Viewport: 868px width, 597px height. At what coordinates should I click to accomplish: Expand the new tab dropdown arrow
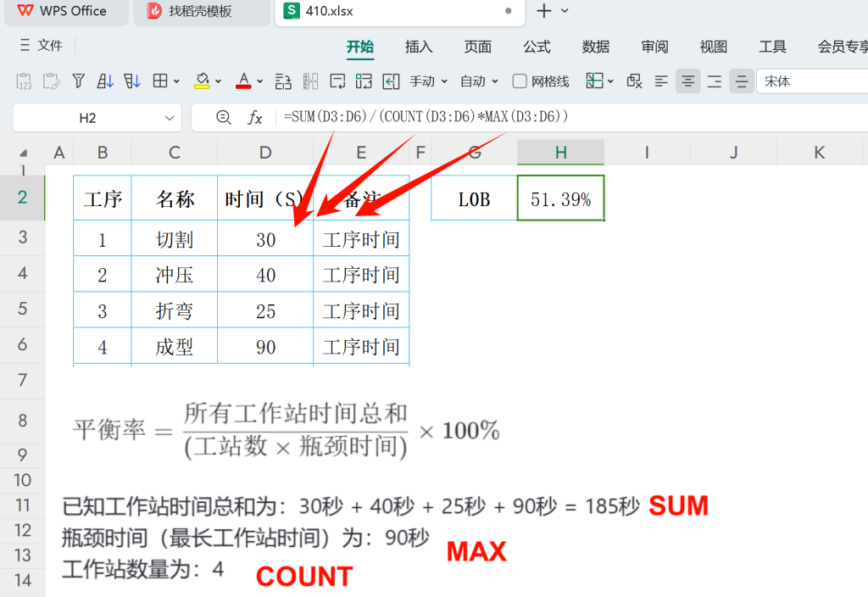565,11
